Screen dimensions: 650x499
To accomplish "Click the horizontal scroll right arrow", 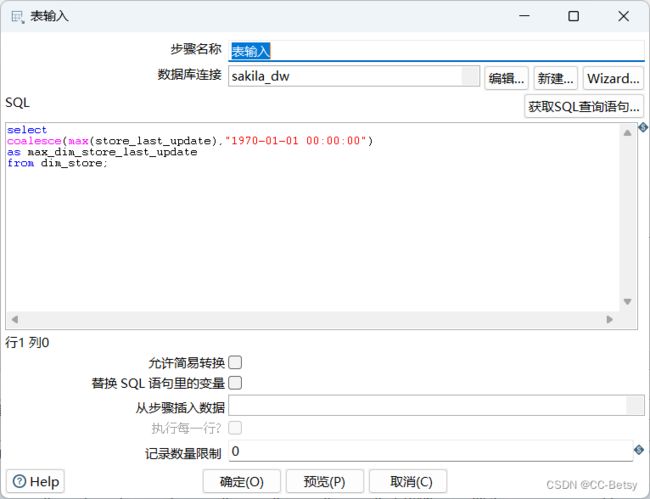I will pos(609,319).
